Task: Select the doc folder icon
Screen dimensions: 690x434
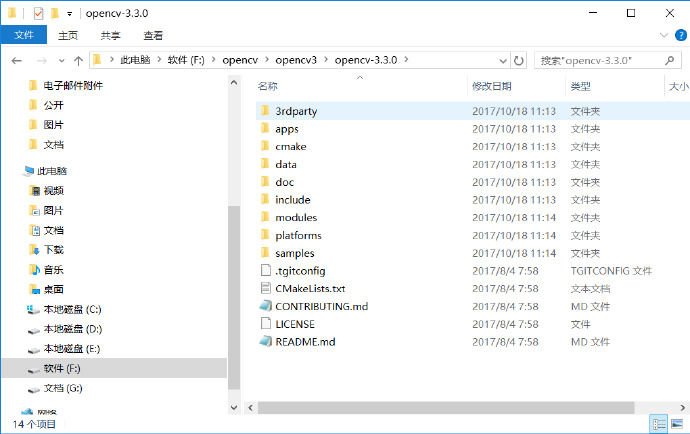Action: tap(265, 181)
